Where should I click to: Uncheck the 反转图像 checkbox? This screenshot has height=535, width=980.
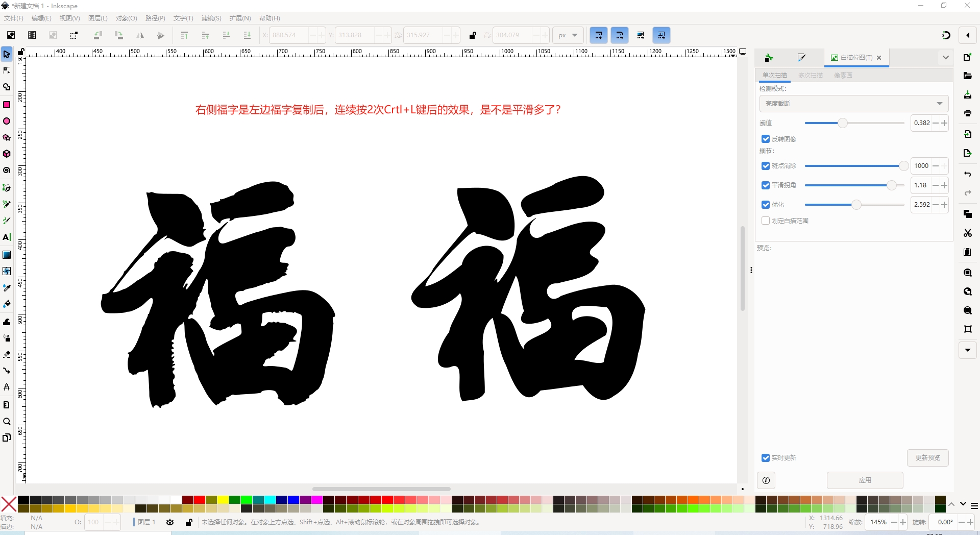click(766, 139)
